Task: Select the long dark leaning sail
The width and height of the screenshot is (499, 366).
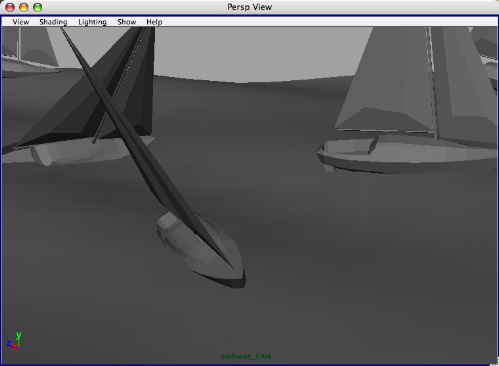Action: pyautogui.click(x=147, y=147)
